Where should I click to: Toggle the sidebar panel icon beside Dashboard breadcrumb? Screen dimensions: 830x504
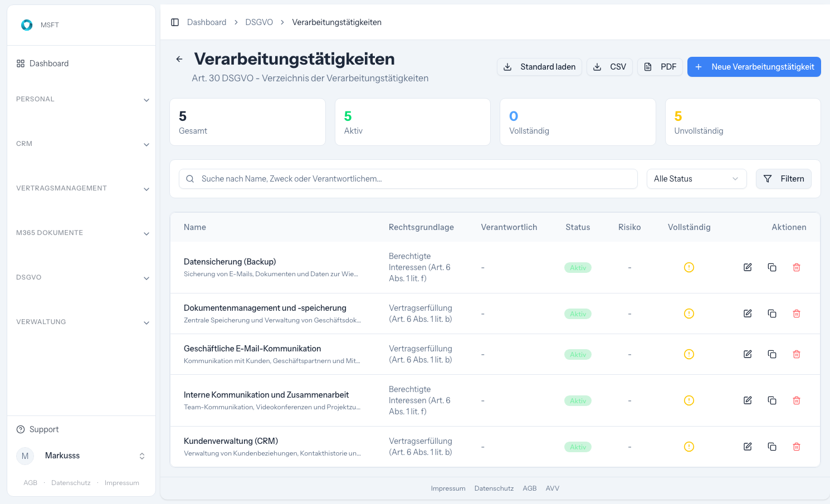[175, 22]
